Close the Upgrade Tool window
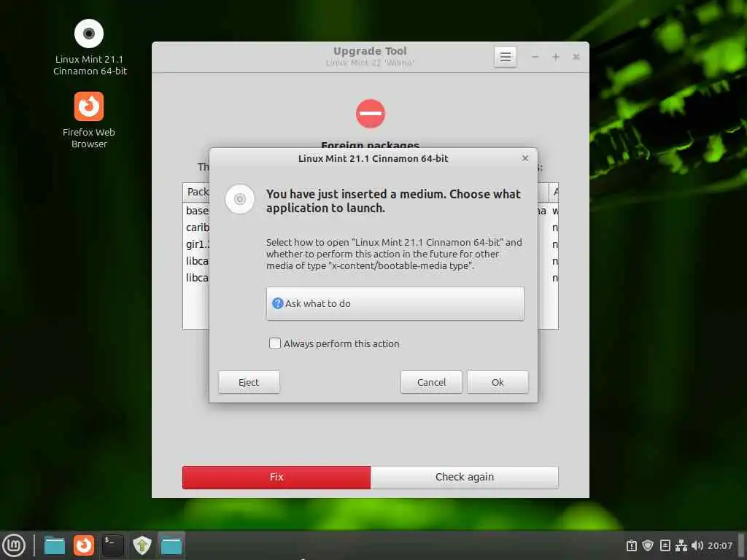 click(x=576, y=57)
